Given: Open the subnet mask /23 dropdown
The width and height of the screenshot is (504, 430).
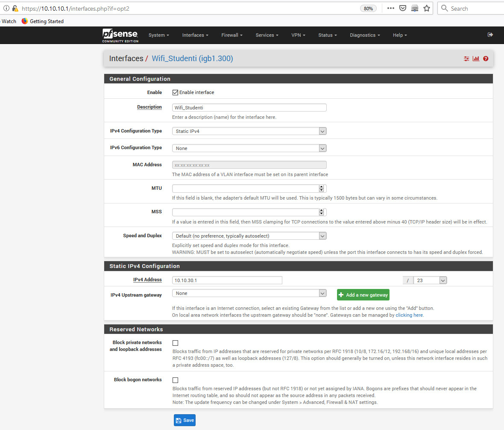Looking at the screenshot, I should pyautogui.click(x=430, y=280).
